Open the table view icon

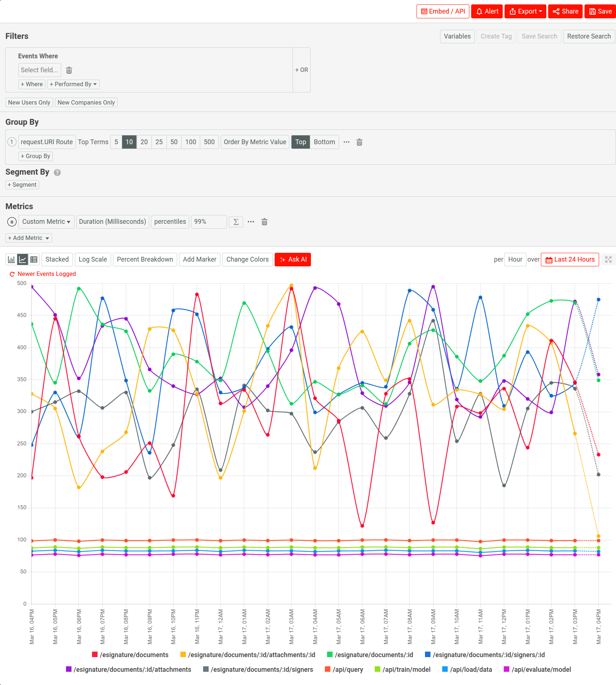click(x=34, y=259)
